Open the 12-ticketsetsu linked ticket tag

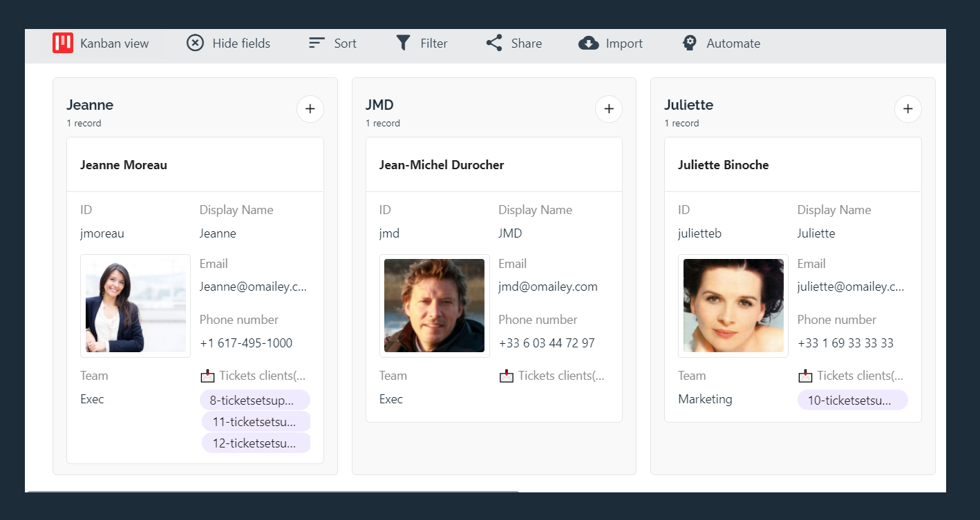point(256,443)
